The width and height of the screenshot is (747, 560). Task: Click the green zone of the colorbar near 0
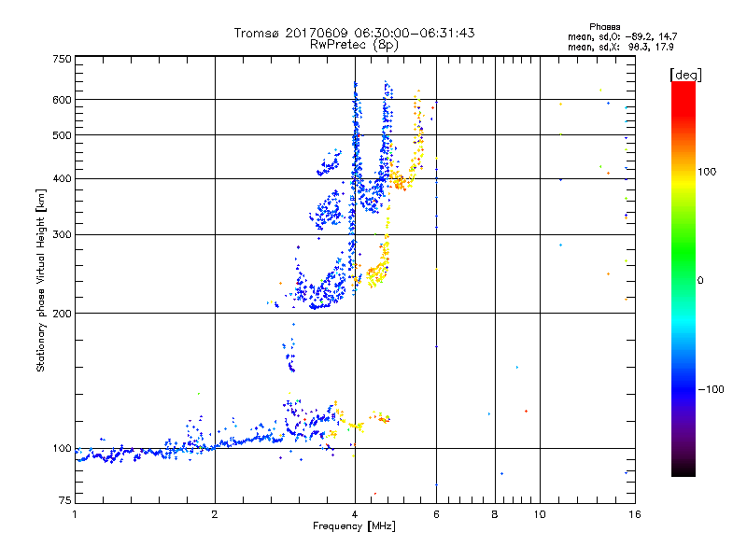point(683,280)
